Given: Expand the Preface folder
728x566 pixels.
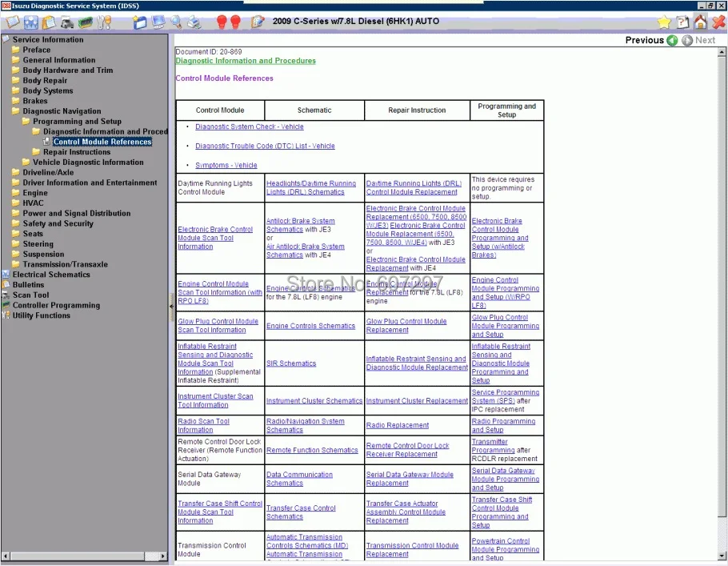Looking at the screenshot, I should (16, 50).
